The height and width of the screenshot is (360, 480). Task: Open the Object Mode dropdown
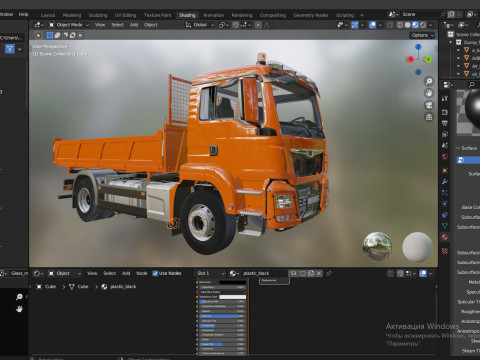tap(69, 25)
